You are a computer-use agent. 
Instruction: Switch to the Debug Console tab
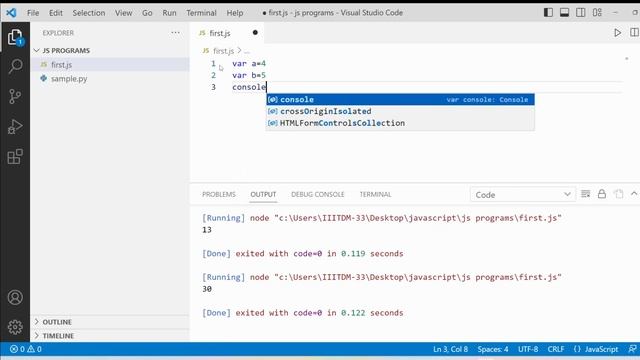318,194
